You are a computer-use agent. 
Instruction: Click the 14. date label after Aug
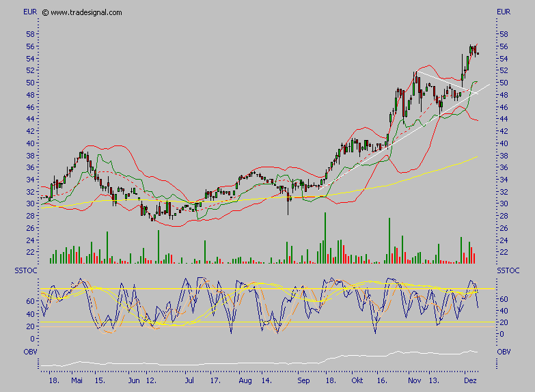click(266, 380)
